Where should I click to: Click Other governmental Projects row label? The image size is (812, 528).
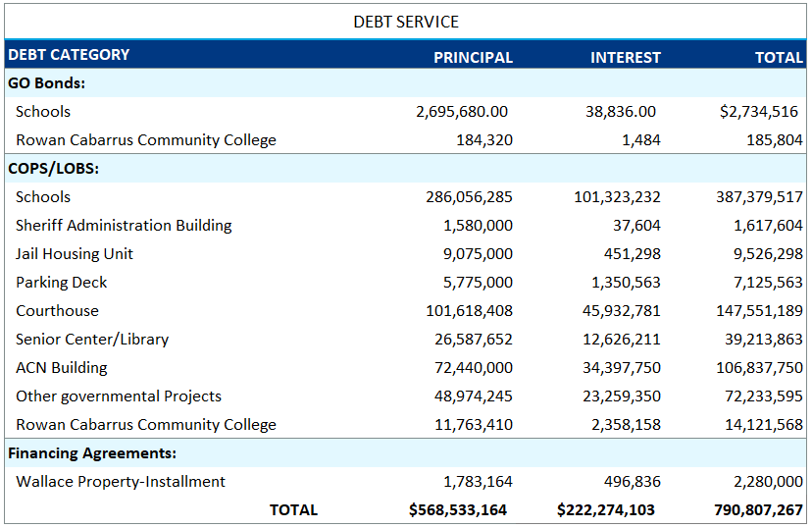point(119,396)
